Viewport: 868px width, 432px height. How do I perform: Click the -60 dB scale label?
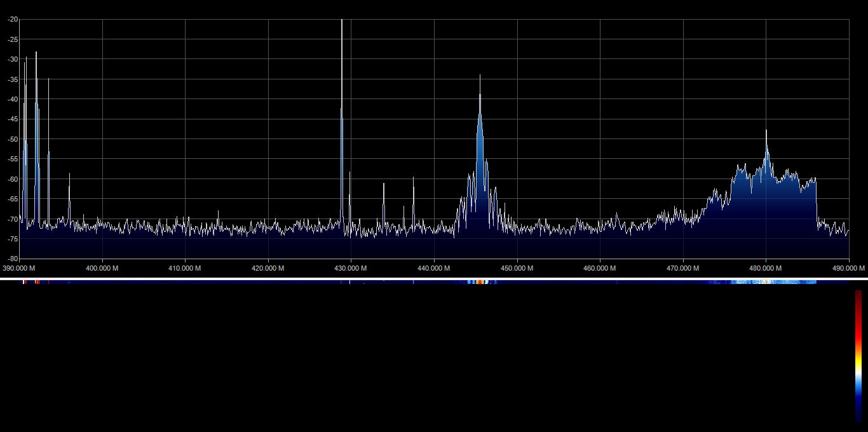tap(13, 179)
